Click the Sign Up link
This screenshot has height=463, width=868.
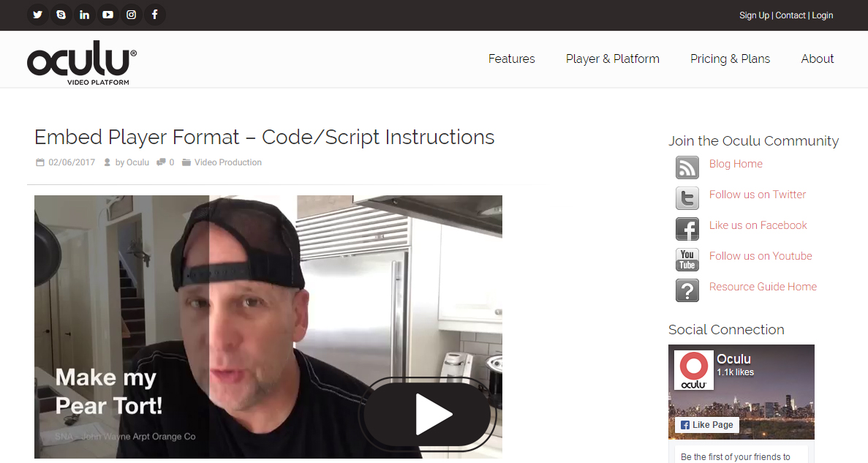pos(754,15)
